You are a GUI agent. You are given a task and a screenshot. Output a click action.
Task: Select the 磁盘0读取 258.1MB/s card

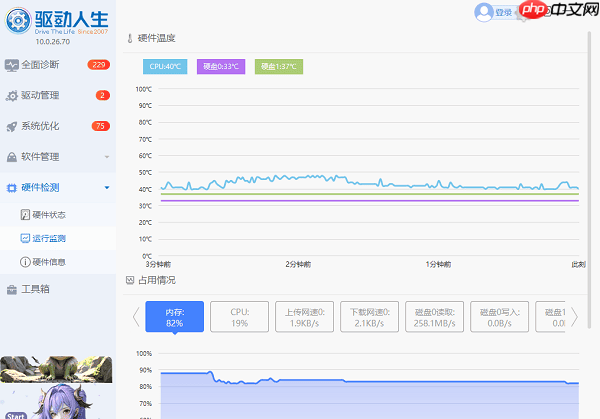point(435,317)
